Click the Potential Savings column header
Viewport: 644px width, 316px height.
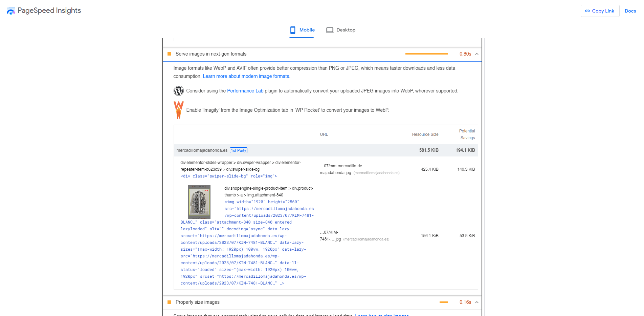[467, 134]
